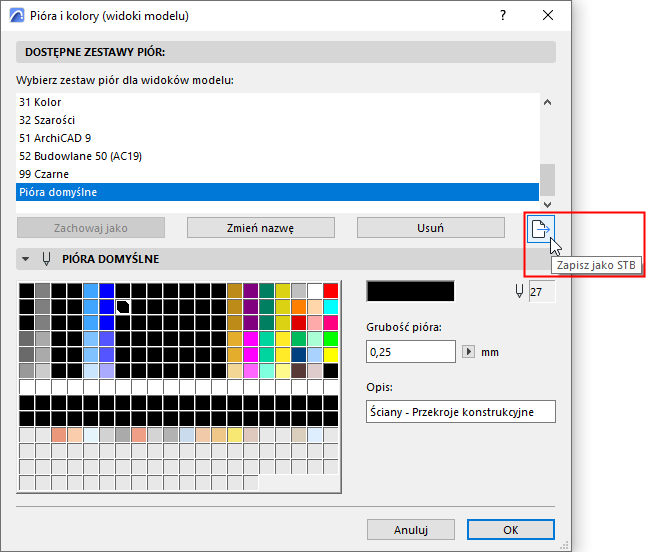Pick the light gray swatch in top row
This screenshot has height=552, width=646.
click(298, 290)
